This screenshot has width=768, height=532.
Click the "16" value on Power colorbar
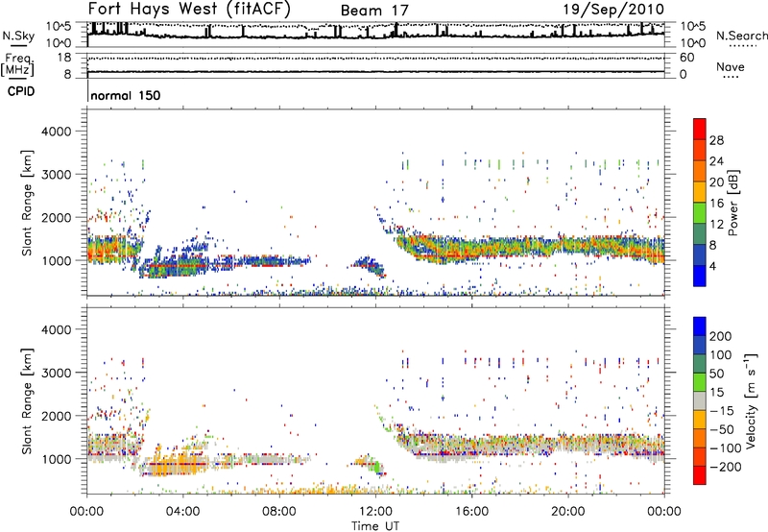(716, 204)
